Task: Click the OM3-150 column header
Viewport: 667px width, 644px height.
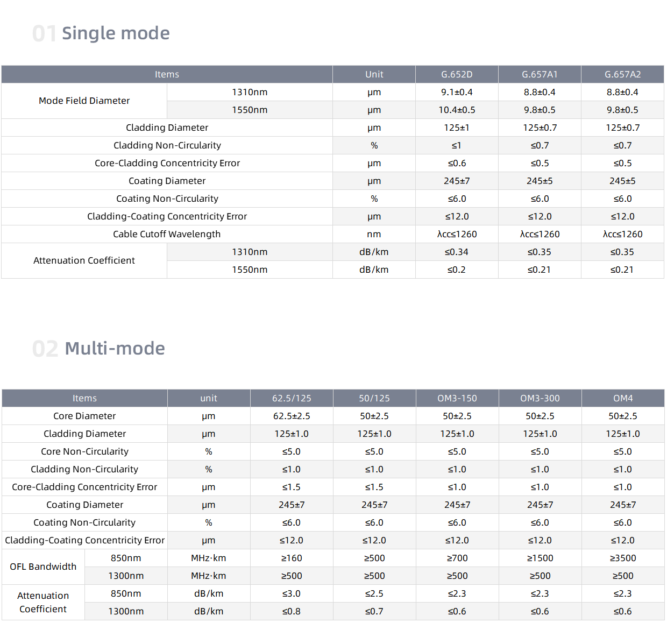Action: 457,398
